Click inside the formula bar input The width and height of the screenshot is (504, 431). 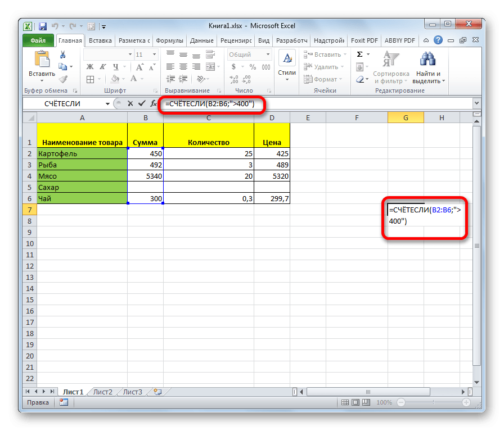[317, 103]
